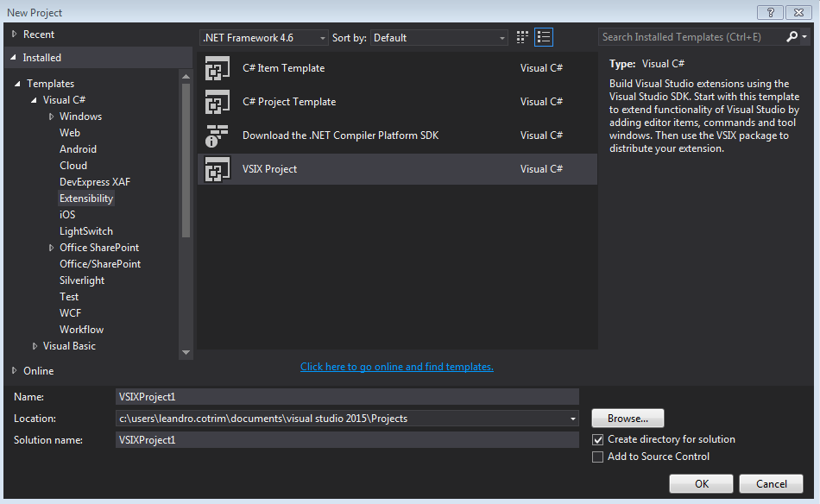Toggle Create directory for solution checkbox
The width and height of the screenshot is (820, 504).
598,439
